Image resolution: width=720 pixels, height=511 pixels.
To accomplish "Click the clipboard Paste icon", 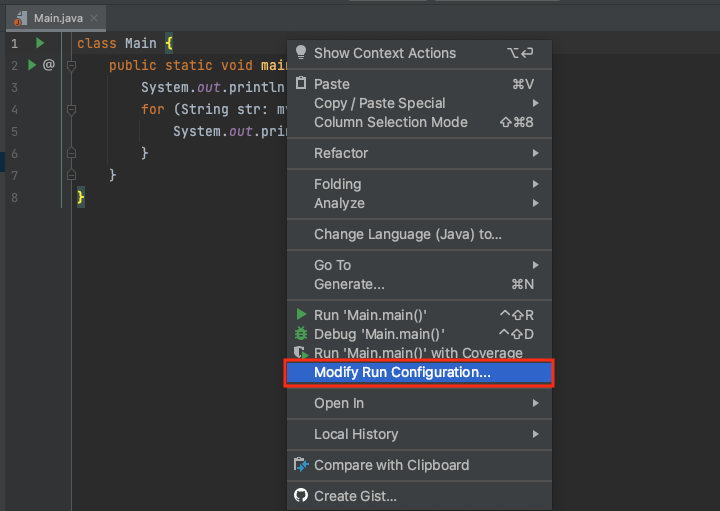I will pyautogui.click(x=301, y=83).
